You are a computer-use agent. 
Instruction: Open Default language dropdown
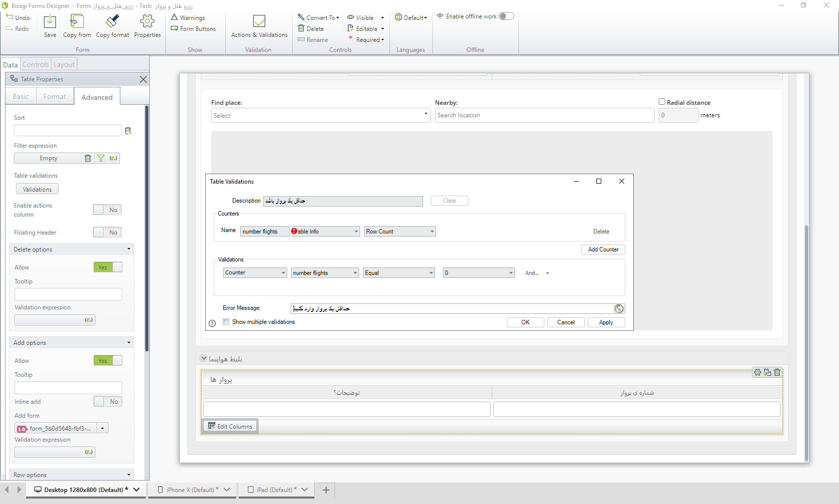[412, 17]
